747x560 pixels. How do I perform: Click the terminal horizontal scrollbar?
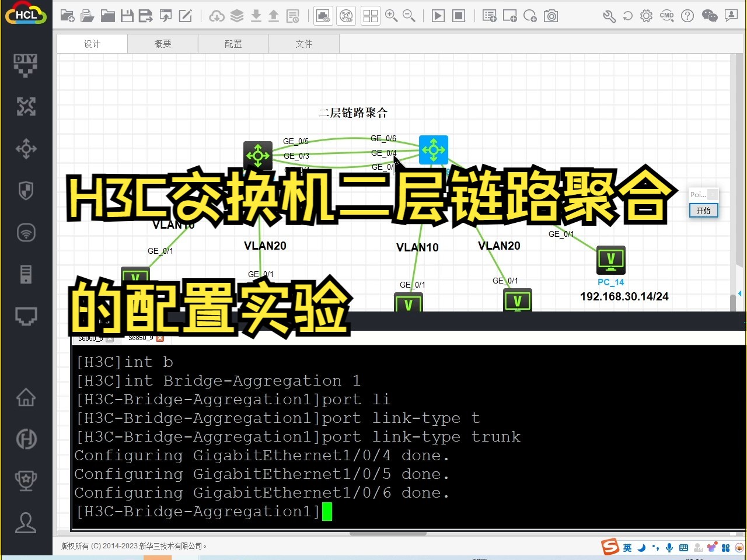pyautogui.click(x=388, y=533)
